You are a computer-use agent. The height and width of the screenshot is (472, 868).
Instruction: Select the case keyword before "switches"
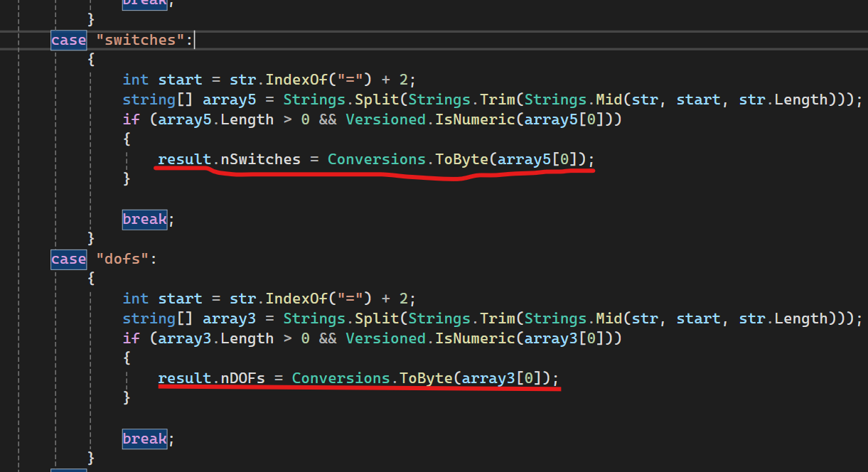[x=69, y=40]
